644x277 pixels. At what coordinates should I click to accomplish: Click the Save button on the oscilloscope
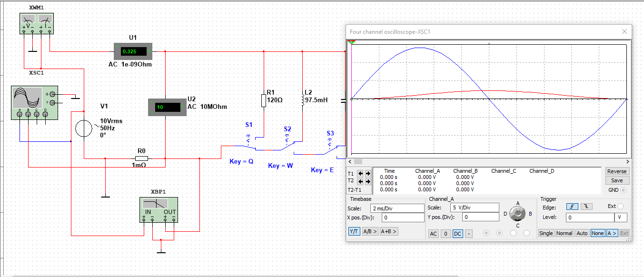pos(617,180)
